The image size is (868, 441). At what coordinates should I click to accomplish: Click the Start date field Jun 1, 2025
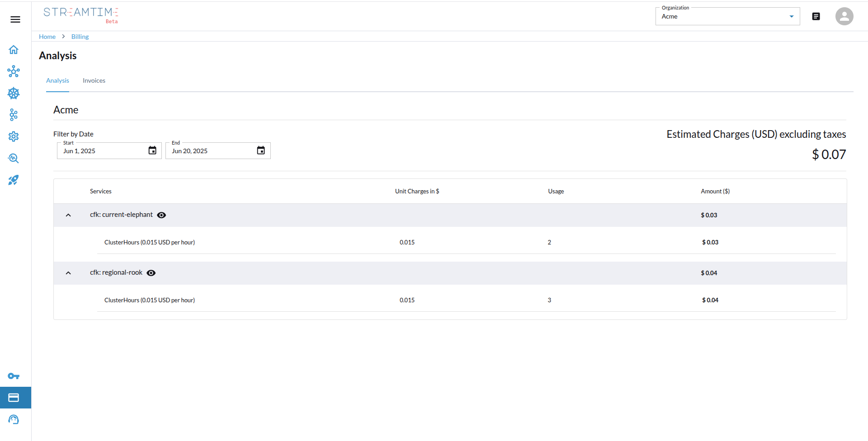[109, 150]
